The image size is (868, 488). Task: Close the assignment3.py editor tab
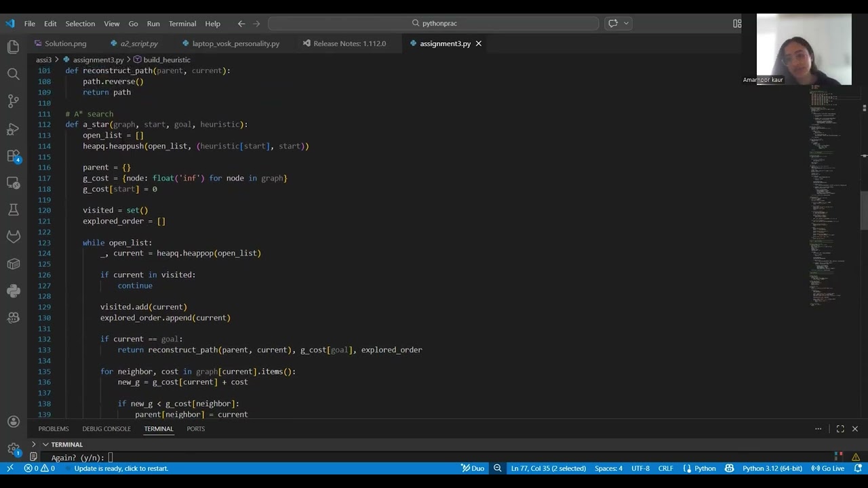click(x=478, y=43)
